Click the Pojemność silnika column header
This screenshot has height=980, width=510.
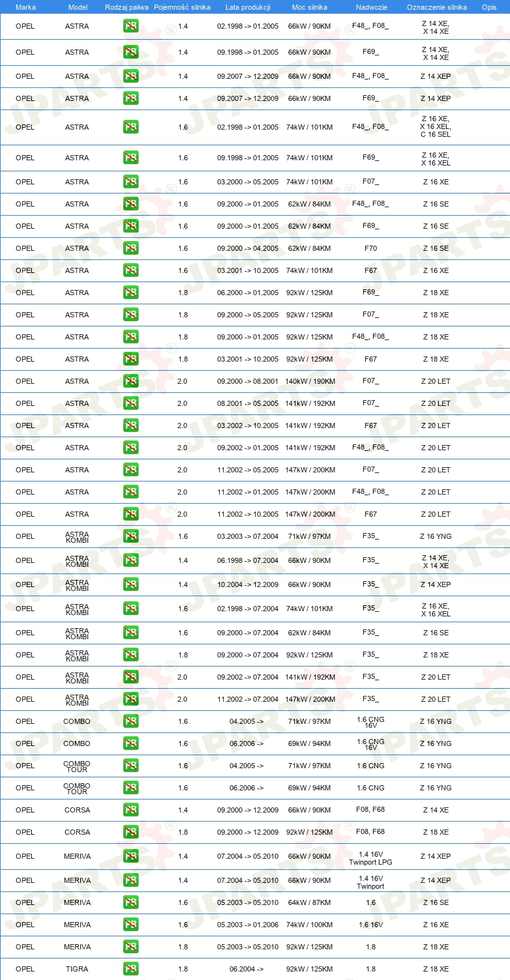(183, 7)
